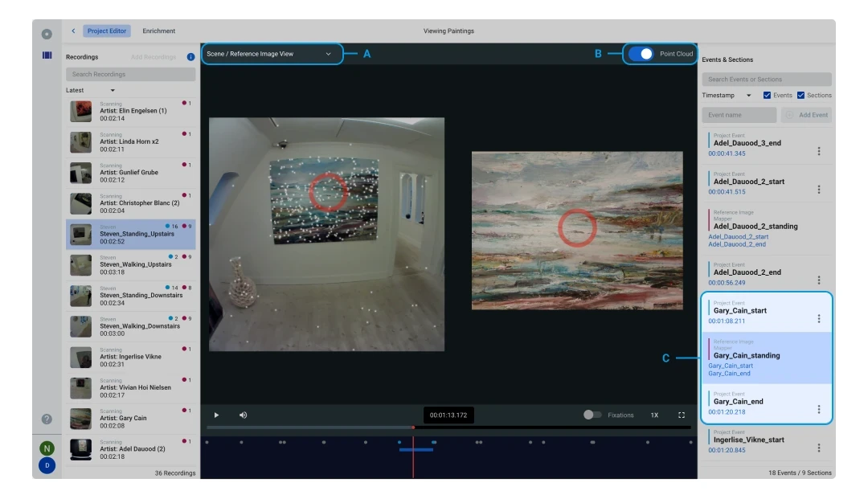Screen dimensions: 868x499
Task: Click the 00:01:13.172 timecode display
Action: [x=448, y=415]
